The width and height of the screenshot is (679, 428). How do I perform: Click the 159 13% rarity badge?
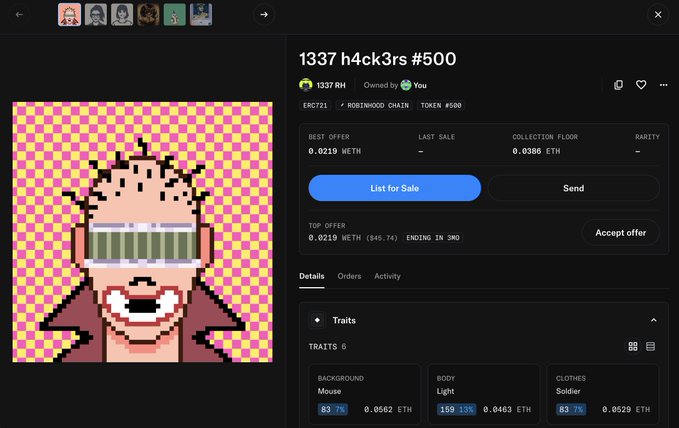point(456,409)
